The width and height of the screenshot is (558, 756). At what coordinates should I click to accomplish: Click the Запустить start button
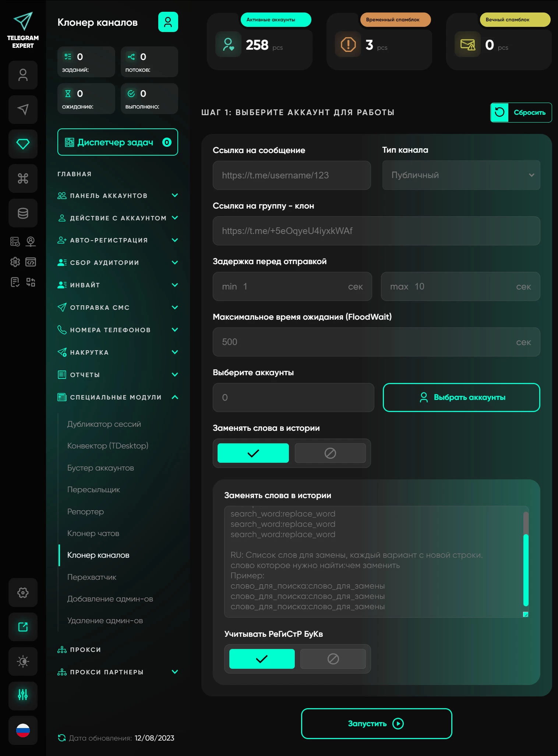tap(377, 724)
